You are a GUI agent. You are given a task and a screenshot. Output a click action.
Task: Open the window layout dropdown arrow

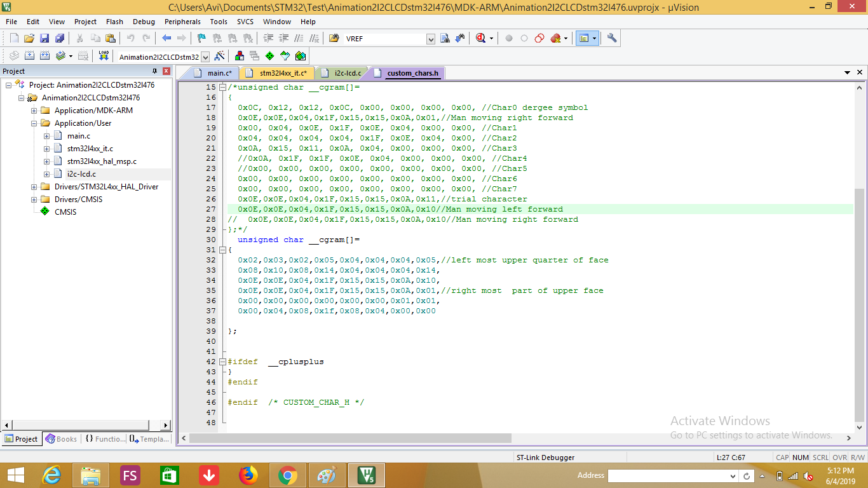coord(594,38)
